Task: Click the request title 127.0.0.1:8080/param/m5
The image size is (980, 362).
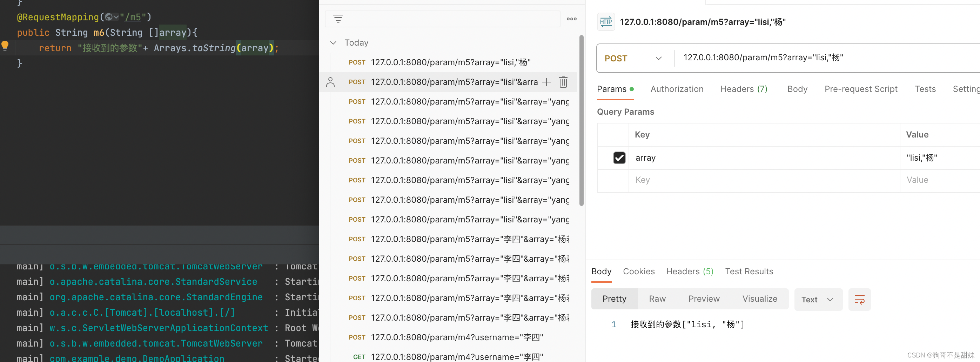Action: tap(702, 22)
